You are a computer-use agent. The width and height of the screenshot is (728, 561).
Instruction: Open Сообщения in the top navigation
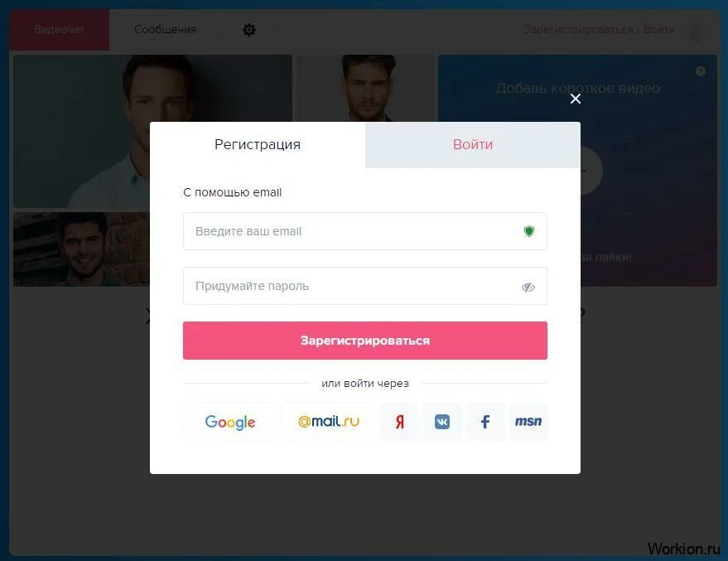coord(166,29)
